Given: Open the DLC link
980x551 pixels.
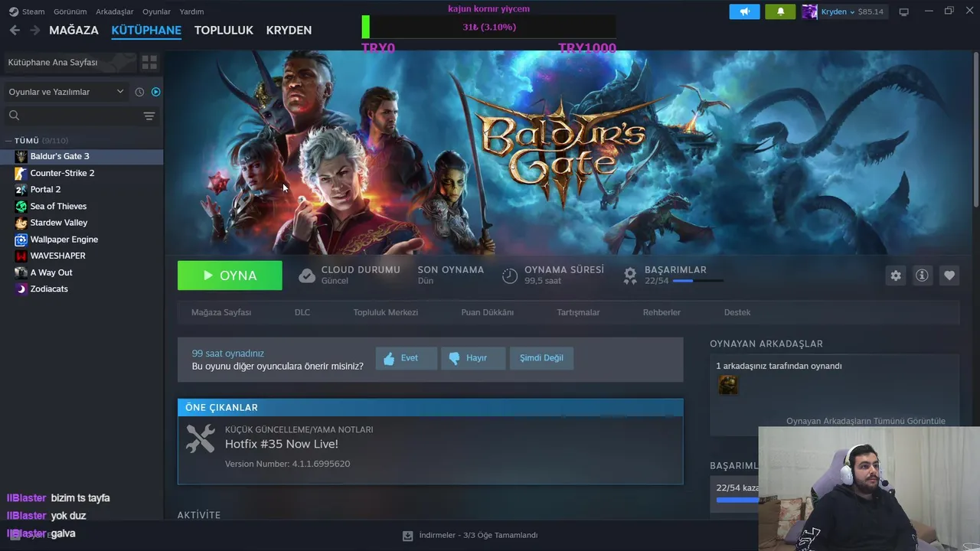Looking at the screenshot, I should (x=302, y=312).
